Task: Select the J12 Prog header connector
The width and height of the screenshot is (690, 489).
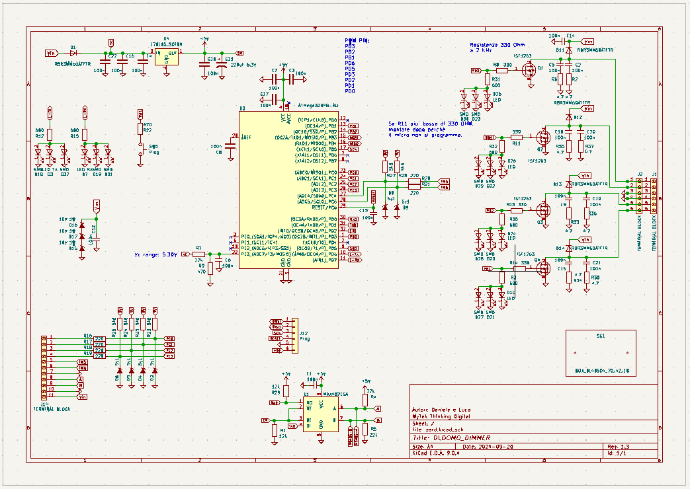Action: click(x=295, y=335)
